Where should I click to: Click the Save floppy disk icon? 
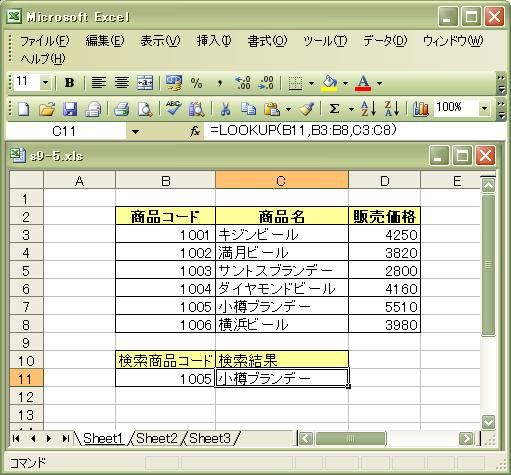click(70, 109)
